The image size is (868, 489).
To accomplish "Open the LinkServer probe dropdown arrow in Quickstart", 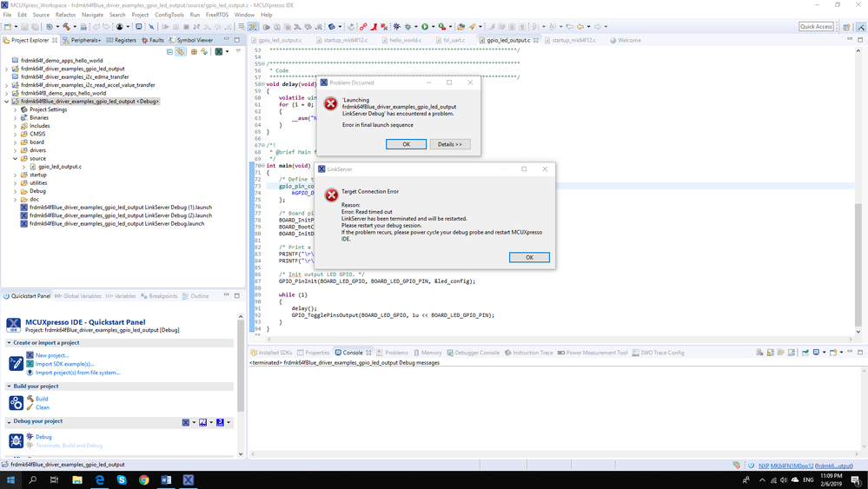I will point(194,423).
